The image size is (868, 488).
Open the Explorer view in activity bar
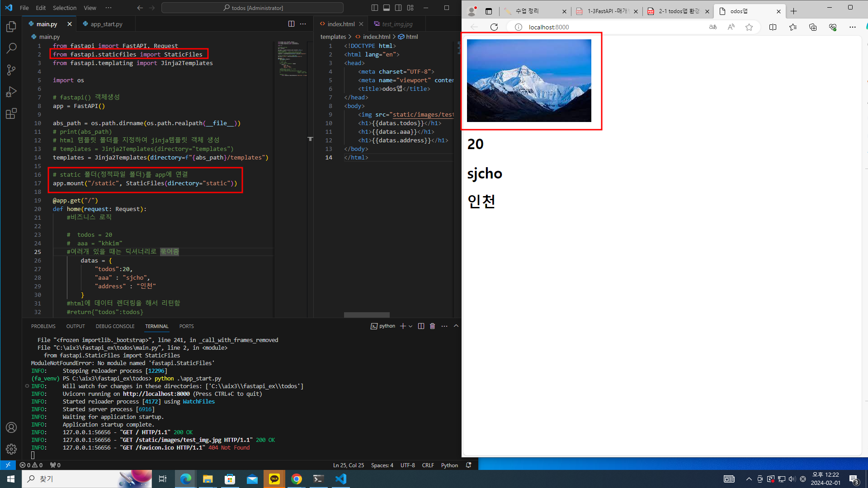pos(11,27)
